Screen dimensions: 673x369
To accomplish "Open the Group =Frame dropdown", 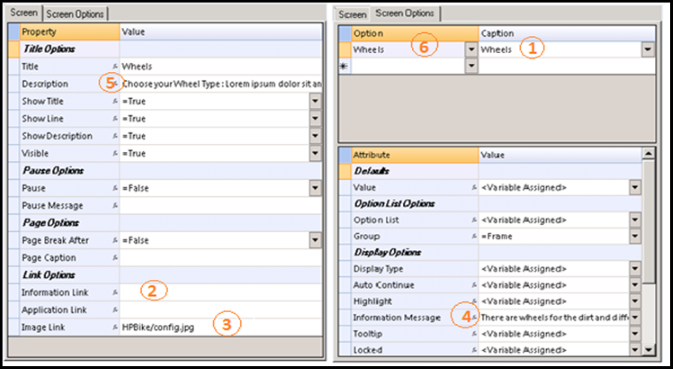I will [635, 236].
